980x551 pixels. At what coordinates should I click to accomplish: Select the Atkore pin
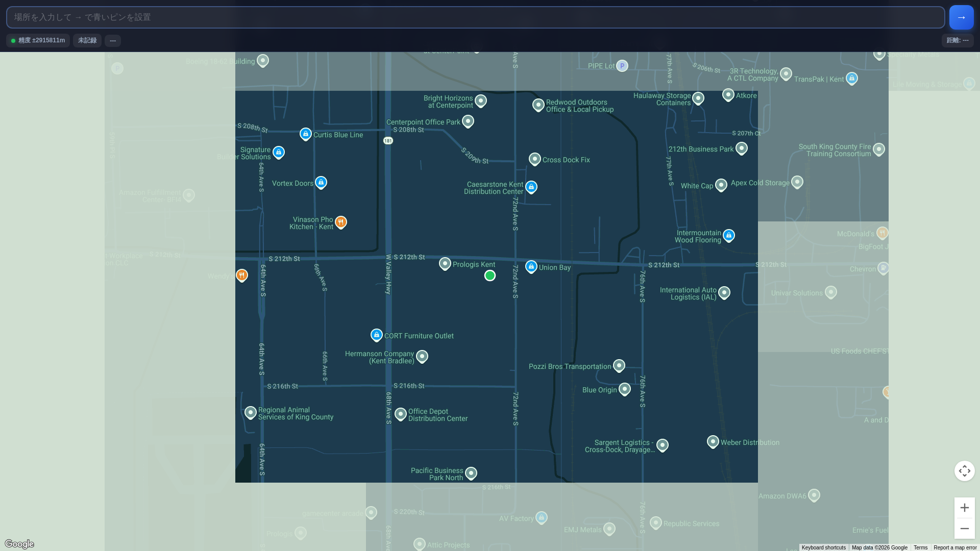[x=728, y=94]
